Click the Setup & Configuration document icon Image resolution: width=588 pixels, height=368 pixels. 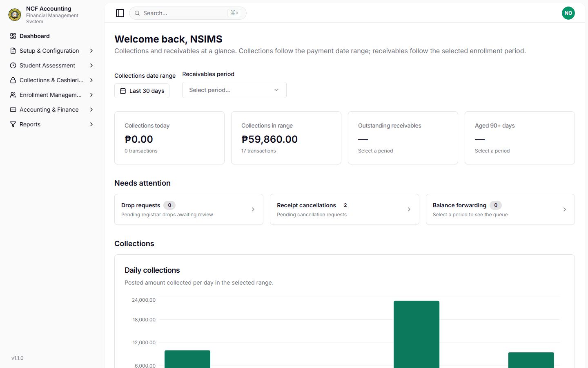(13, 51)
